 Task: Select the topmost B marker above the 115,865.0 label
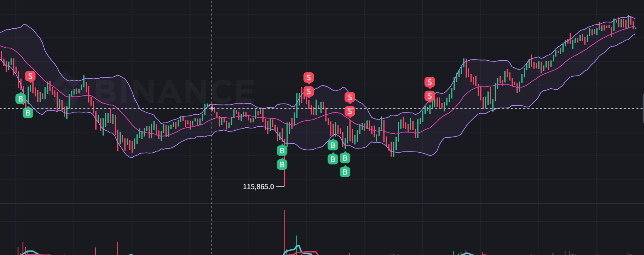pos(282,150)
